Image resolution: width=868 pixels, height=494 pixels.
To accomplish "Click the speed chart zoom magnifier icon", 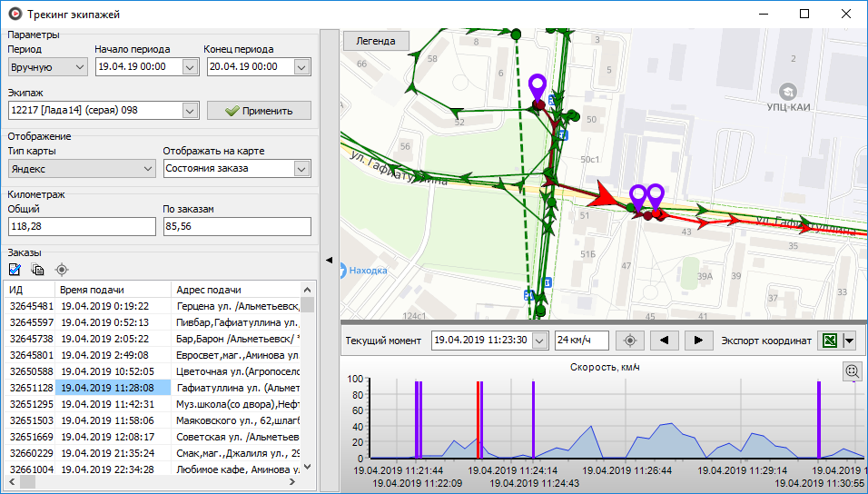I will [852, 370].
